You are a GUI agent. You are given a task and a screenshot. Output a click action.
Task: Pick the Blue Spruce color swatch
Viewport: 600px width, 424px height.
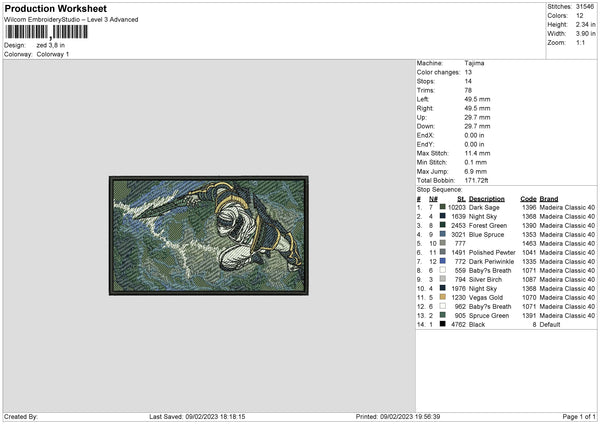(441, 233)
